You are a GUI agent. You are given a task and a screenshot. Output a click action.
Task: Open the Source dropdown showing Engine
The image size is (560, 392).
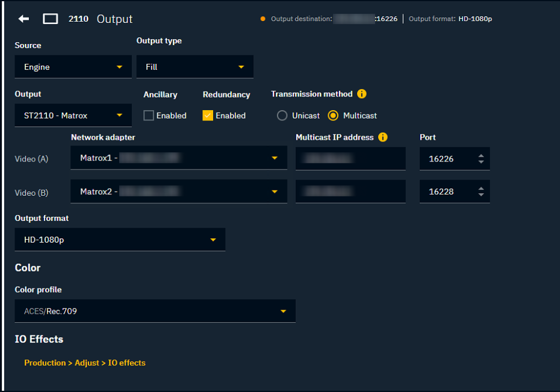tap(73, 67)
